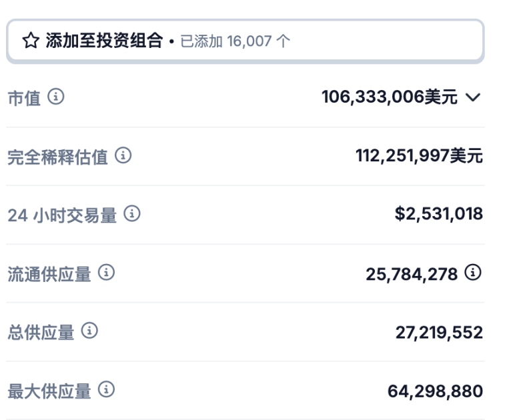The width and height of the screenshot is (513, 420).
Task: Click the 流通供应量 label text
Action: (x=49, y=273)
